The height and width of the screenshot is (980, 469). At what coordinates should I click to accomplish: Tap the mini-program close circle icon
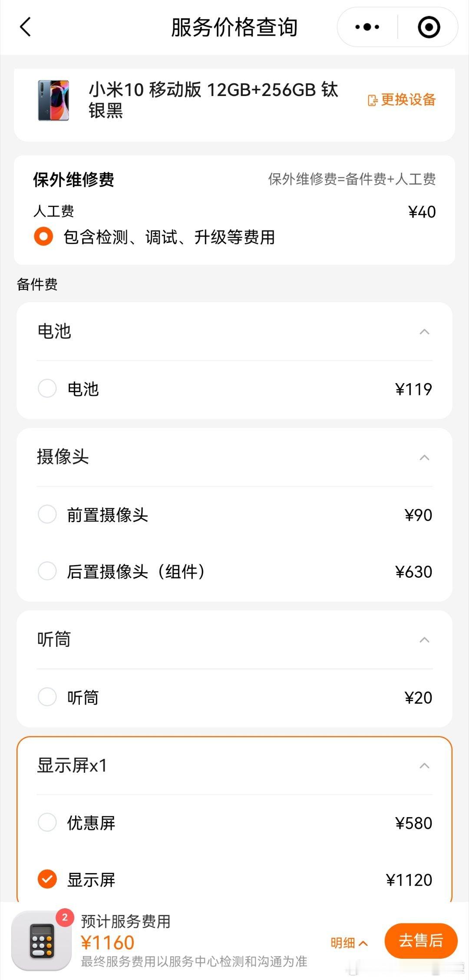[x=429, y=27]
